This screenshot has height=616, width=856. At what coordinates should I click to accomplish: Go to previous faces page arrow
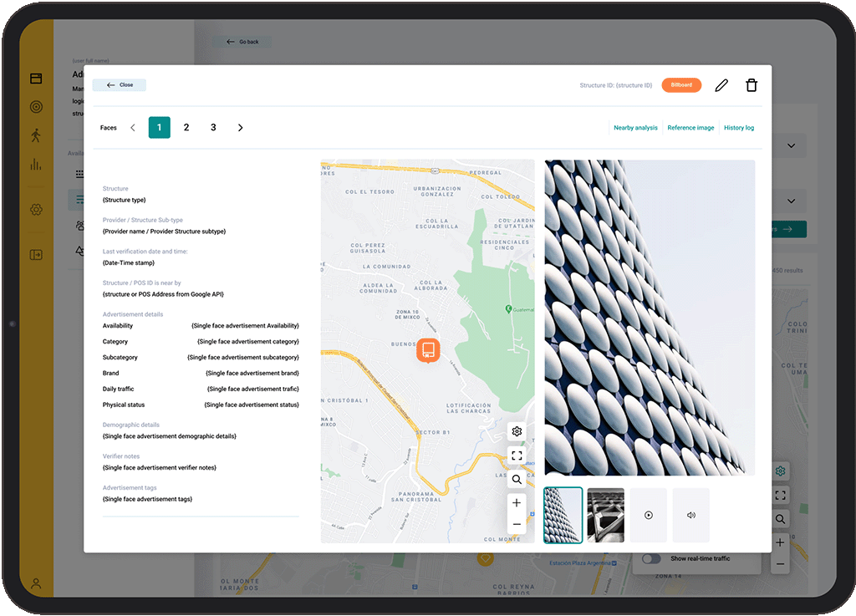133,128
